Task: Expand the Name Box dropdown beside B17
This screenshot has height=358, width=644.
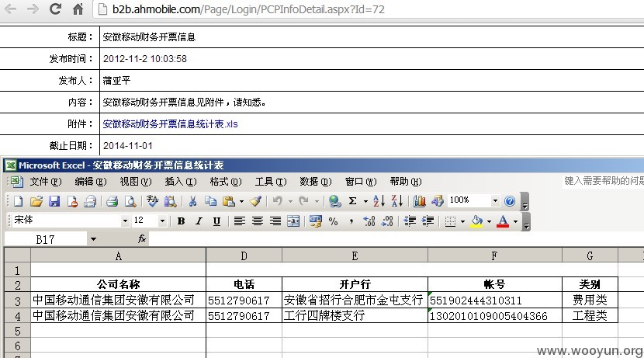Action: click(93, 239)
